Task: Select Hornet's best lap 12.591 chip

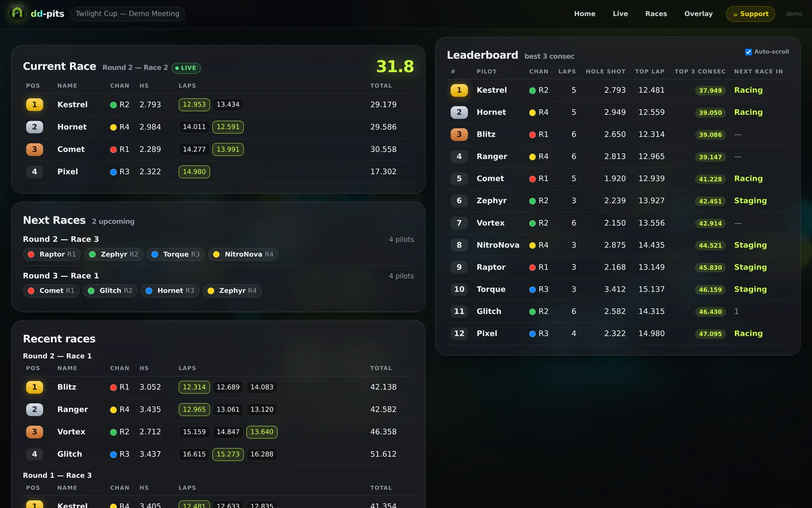Action: (x=228, y=127)
